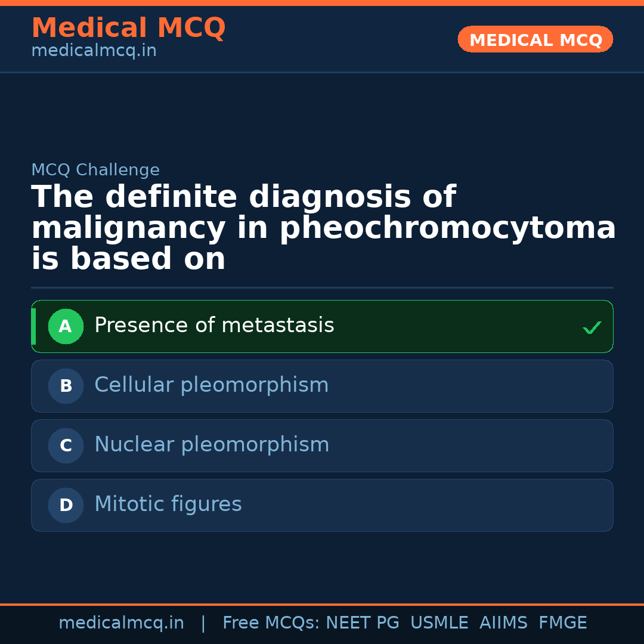Click the green A option circle
Screen dimensions: 644x644
(x=66, y=326)
